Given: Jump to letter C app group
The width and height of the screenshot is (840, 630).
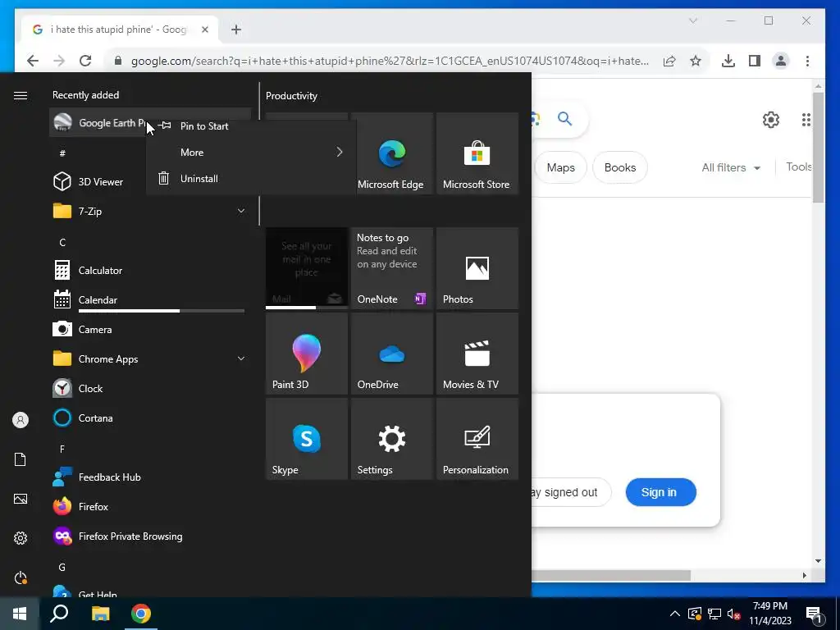Looking at the screenshot, I should point(62,243).
